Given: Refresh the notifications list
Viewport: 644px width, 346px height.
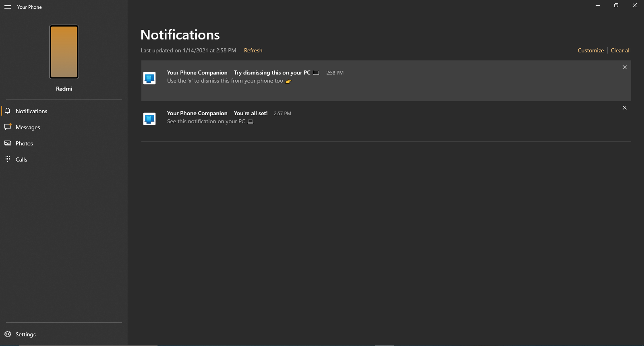Looking at the screenshot, I should coord(253,50).
